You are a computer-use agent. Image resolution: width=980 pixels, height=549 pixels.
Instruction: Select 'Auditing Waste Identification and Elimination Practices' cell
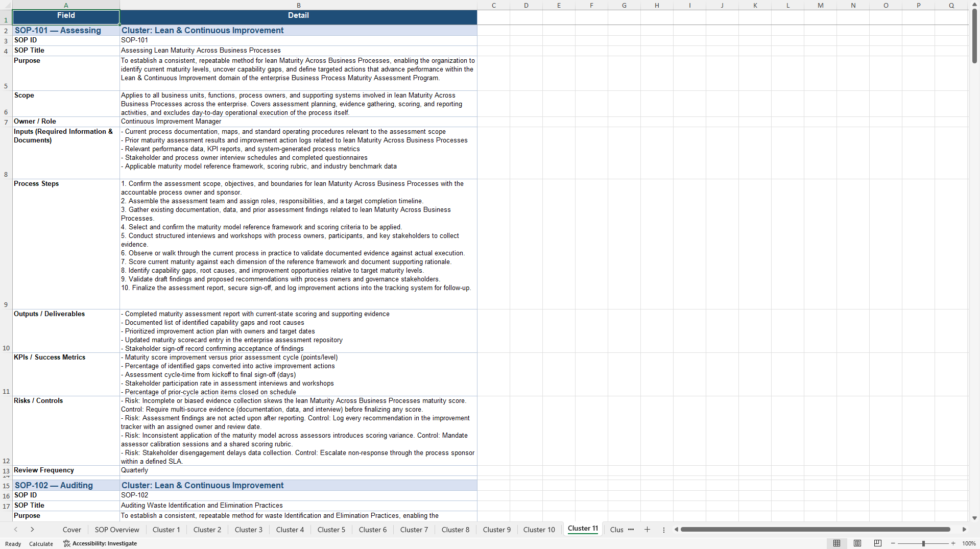tap(299, 506)
